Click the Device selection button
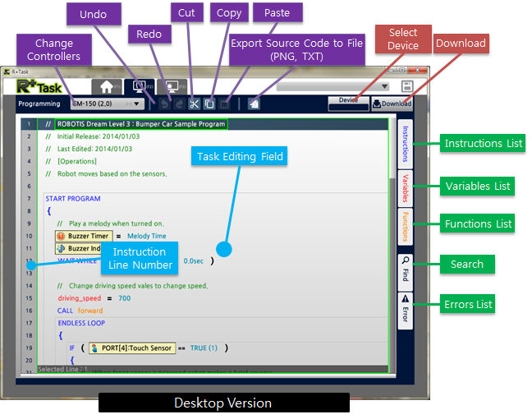This screenshot has width=532, height=419. (x=348, y=104)
